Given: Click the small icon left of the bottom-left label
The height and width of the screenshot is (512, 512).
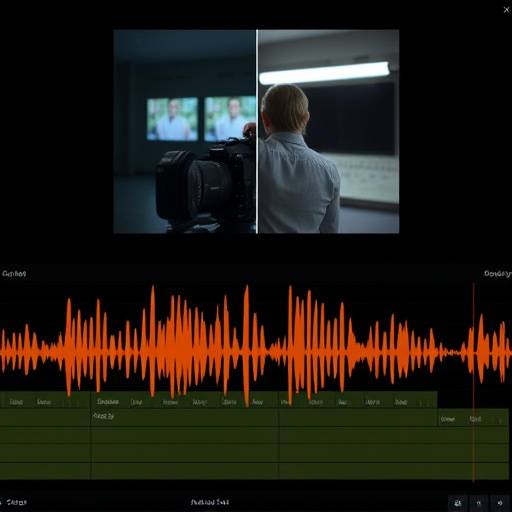Looking at the screenshot, I should click(x=1, y=502).
